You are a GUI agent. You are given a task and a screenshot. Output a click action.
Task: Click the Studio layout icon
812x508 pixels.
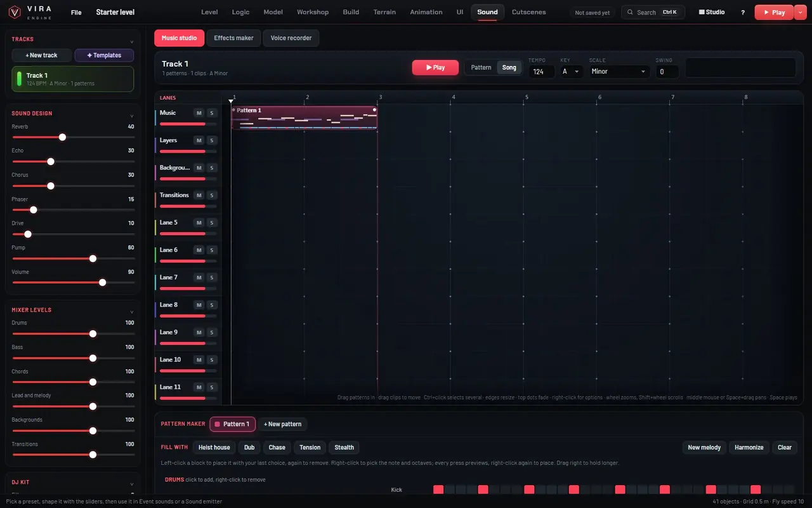702,12
